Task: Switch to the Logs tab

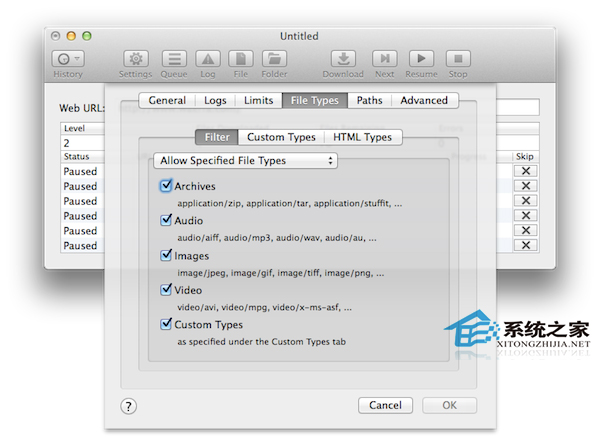Action: tap(215, 100)
